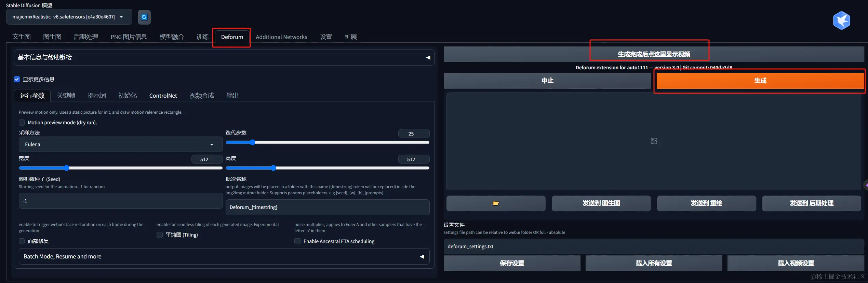Adjust the 宽度 slider
The height and width of the screenshot is (283, 868).
point(120,168)
